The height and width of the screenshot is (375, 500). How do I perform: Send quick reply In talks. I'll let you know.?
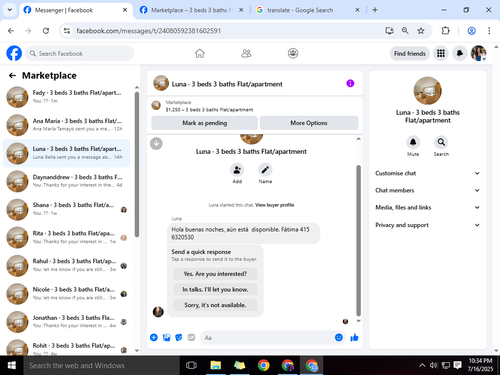pos(215,289)
